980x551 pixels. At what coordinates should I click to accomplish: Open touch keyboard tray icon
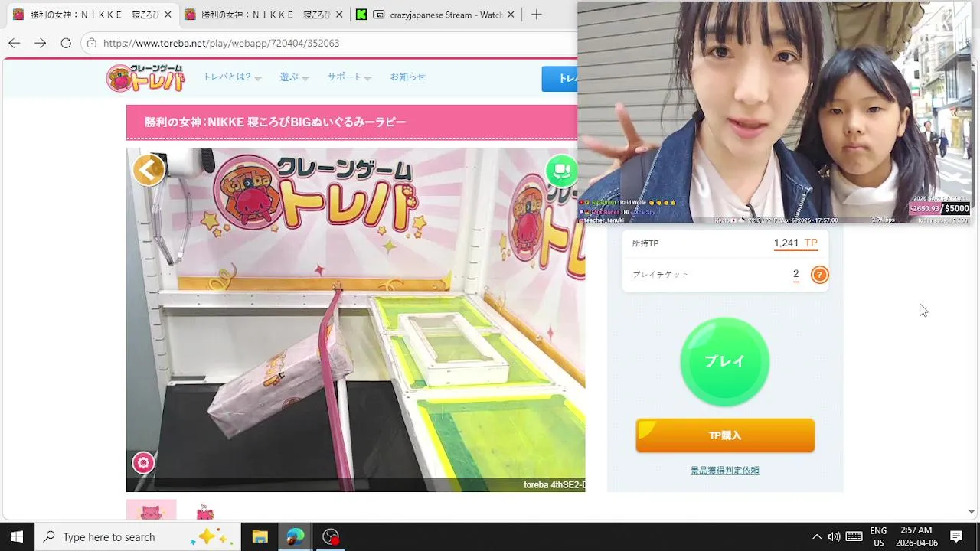[x=854, y=536]
